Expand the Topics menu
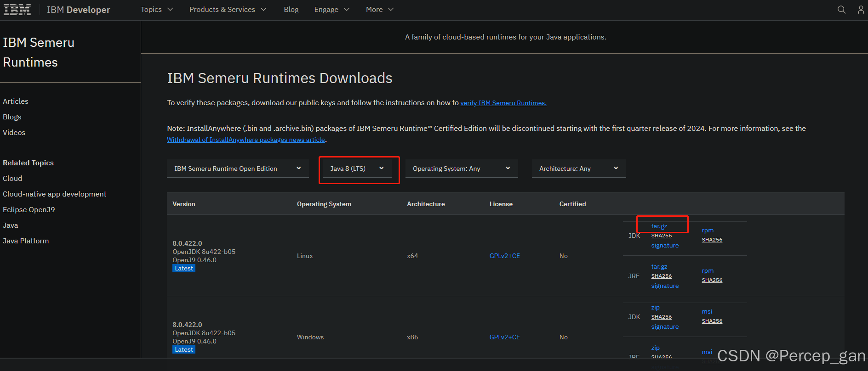 [x=157, y=10]
